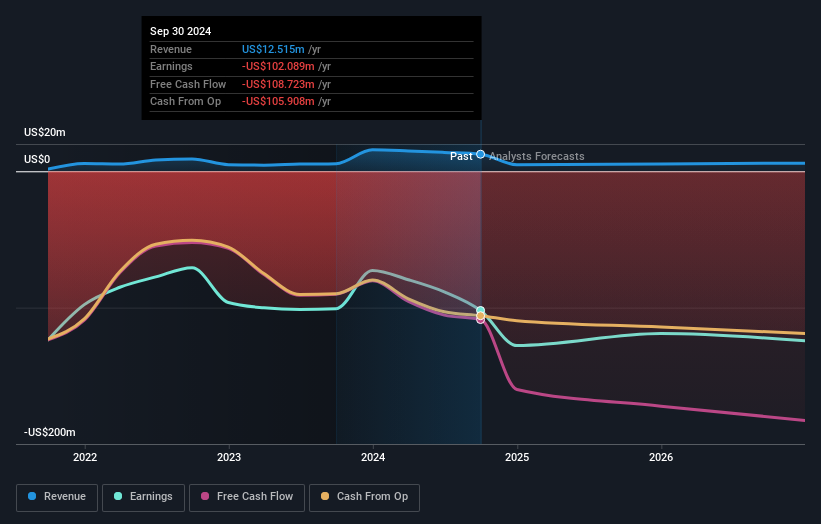Toggle the Cash From Op legend button

click(x=364, y=497)
